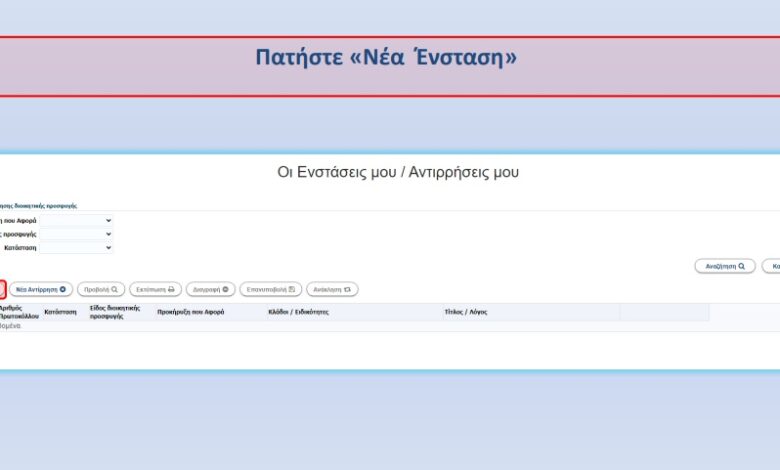Click the cut-off button right of Αναζήτηση

click(771, 266)
